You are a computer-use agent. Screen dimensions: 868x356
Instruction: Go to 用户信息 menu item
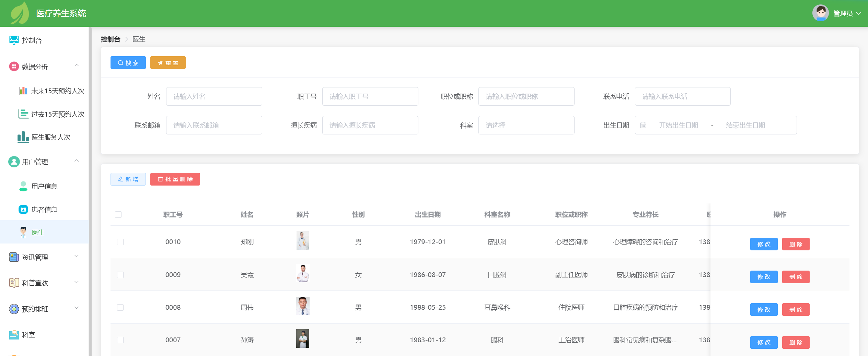(45, 186)
